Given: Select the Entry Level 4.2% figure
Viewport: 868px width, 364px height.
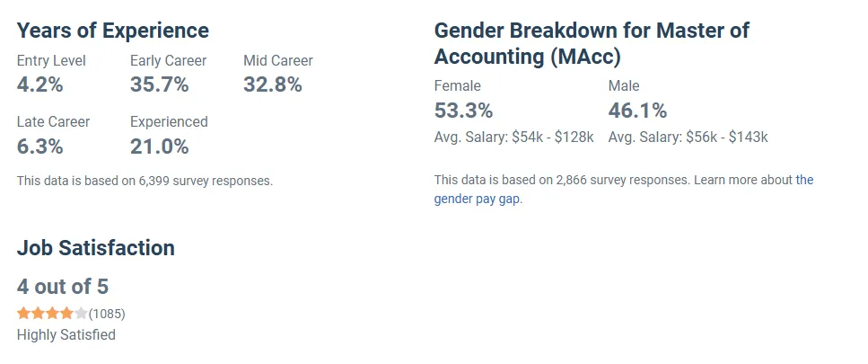Looking at the screenshot, I should pyautogui.click(x=40, y=85).
